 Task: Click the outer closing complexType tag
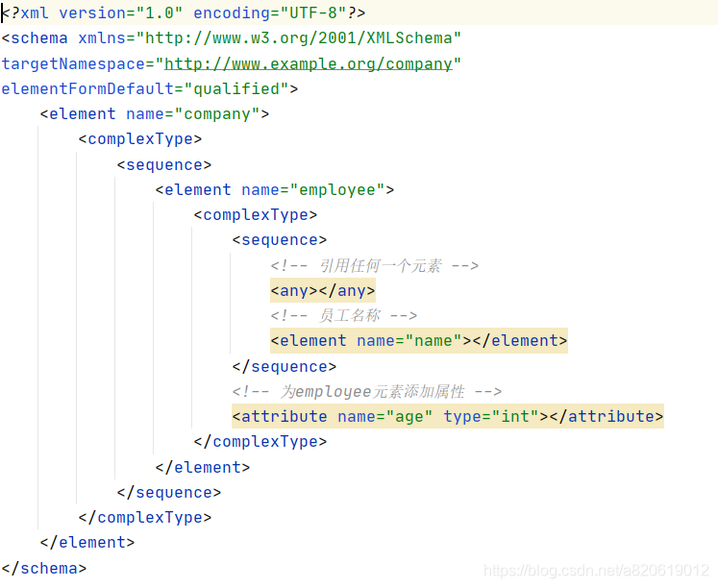click(x=145, y=518)
